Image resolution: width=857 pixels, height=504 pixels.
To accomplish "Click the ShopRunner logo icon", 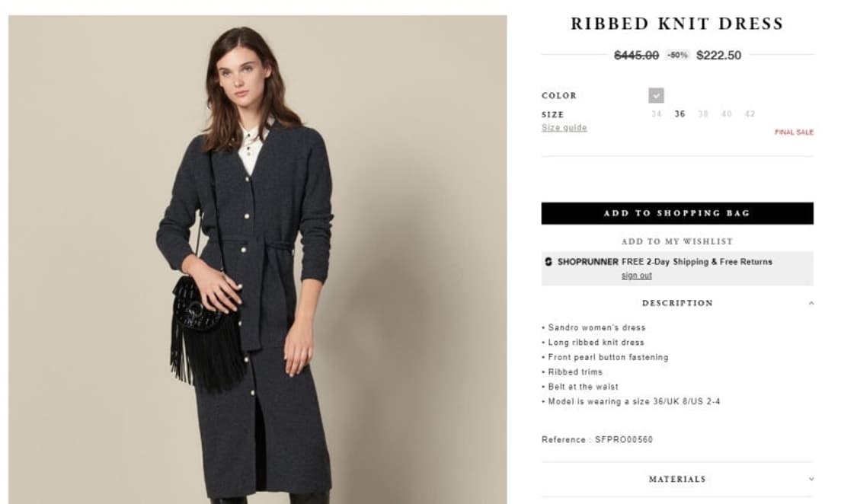I will 548,262.
